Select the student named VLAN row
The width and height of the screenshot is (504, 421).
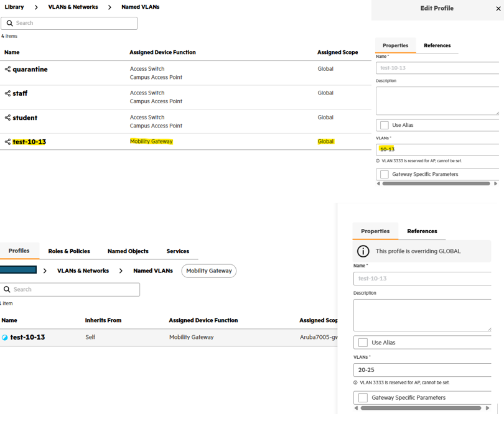[x=185, y=121]
